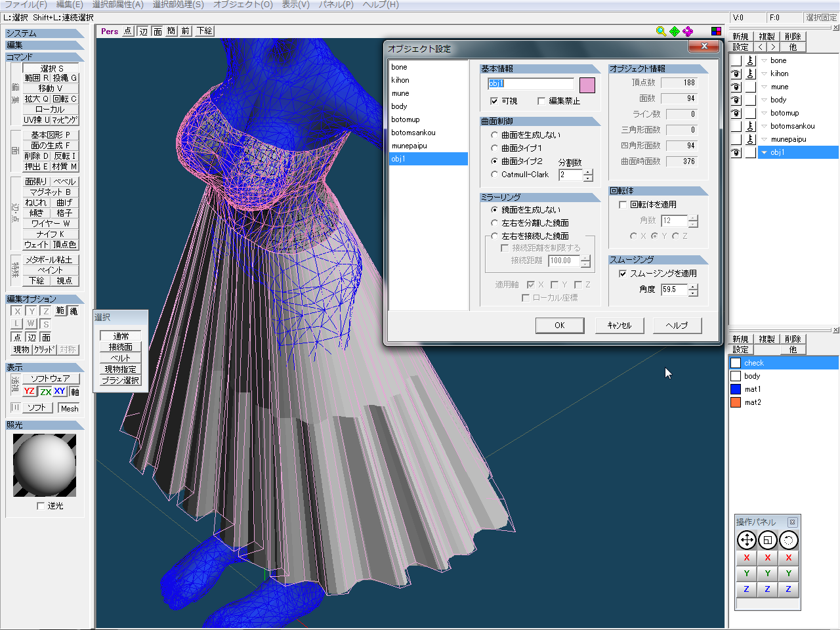
Task: Select the Catmull-Clark radio option
Action: 495,175
